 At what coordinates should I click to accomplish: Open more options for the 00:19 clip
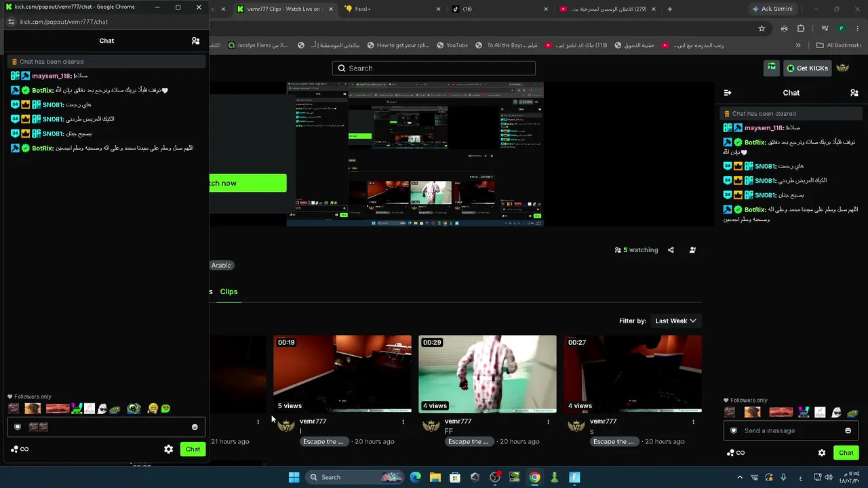[x=403, y=422]
